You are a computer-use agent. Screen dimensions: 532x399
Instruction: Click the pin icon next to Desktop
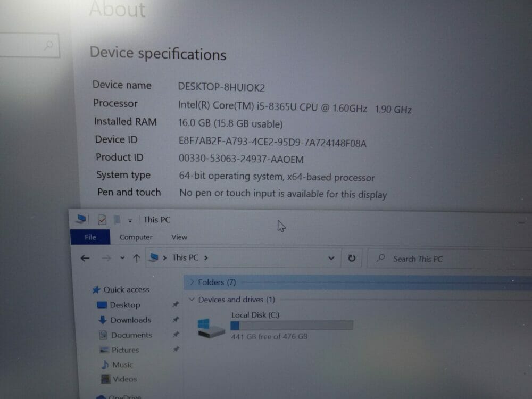[176, 304]
